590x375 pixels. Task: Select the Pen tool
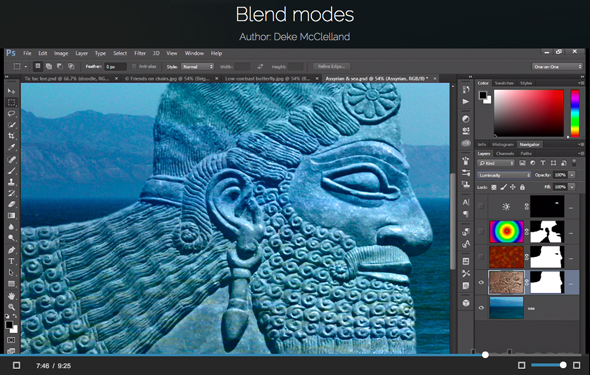click(11, 250)
